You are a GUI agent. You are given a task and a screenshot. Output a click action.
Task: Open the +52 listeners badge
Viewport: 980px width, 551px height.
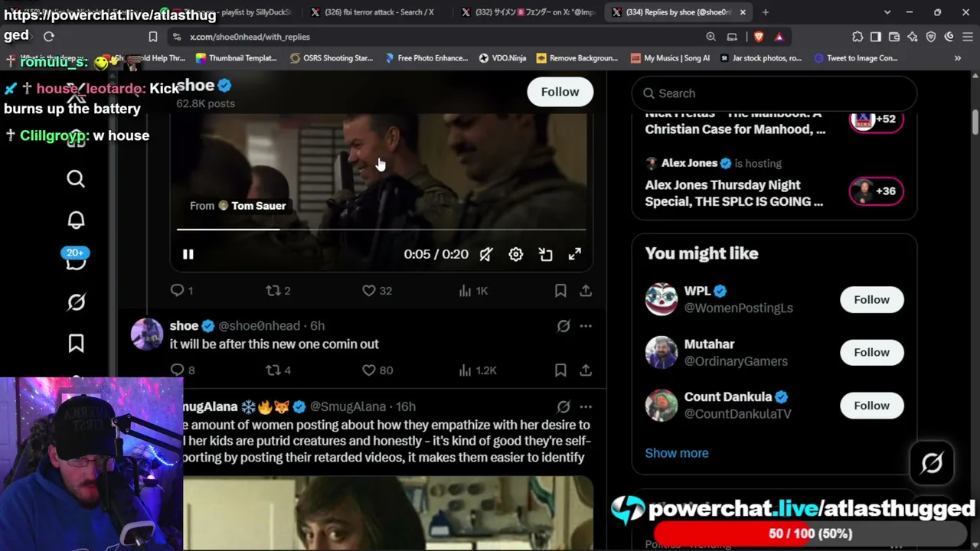click(877, 119)
